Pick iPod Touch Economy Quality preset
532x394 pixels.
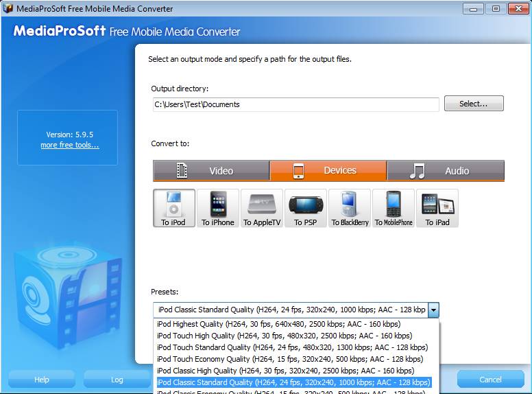click(x=289, y=359)
